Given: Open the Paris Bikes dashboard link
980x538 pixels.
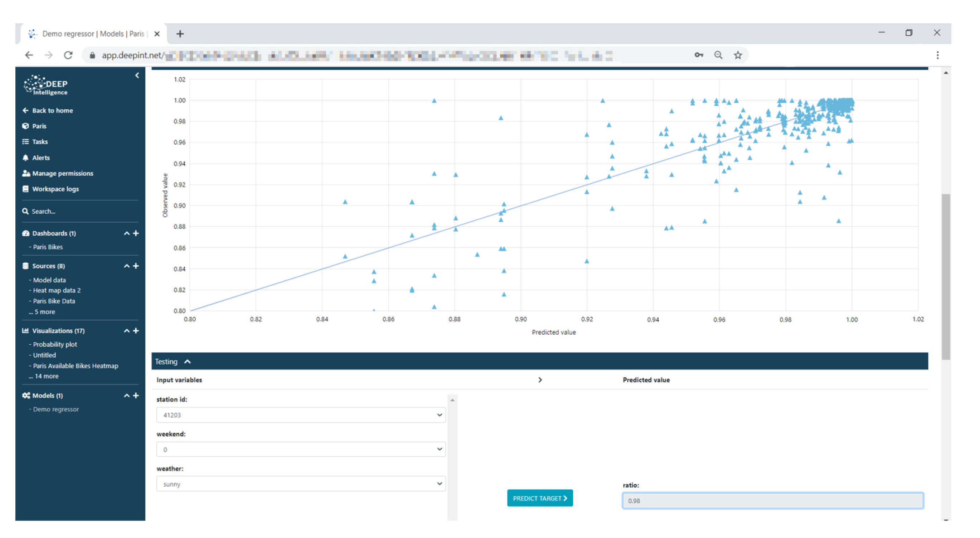Looking at the screenshot, I should 48,247.
